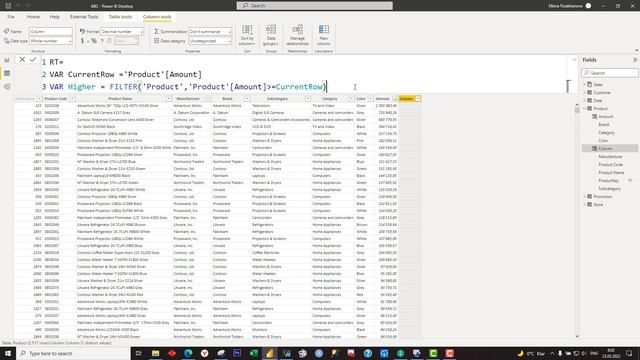Open the Category column filter dropdown

point(351,99)
